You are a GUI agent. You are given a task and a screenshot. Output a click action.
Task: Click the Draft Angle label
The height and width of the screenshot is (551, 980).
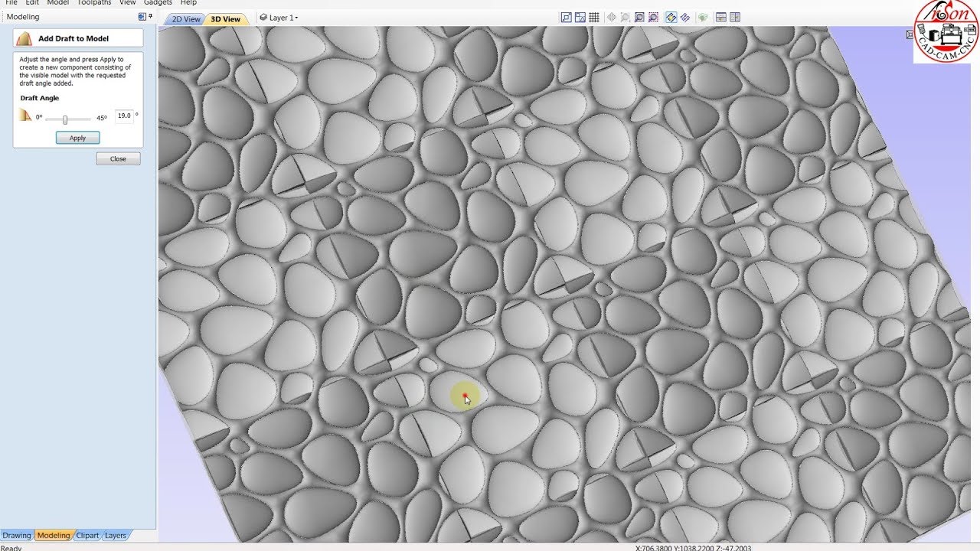(39, 98)
